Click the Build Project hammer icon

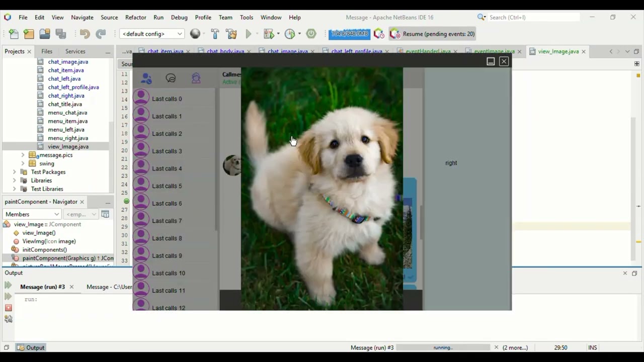tap(215, 34)
